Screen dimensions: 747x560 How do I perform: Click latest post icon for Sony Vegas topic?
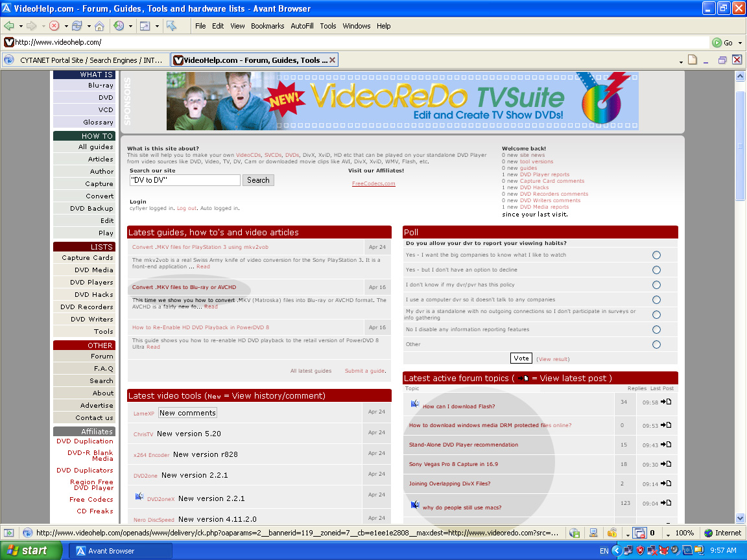click(666, 464)
